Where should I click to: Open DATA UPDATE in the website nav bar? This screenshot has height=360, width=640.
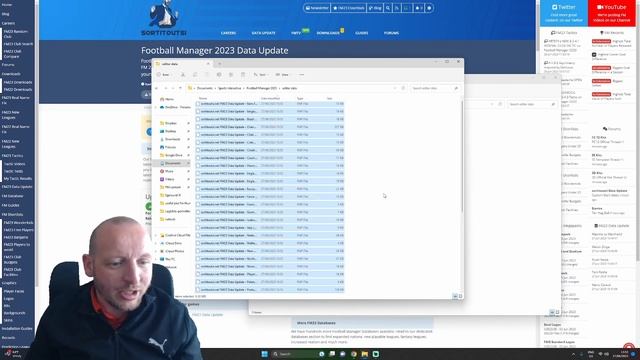[264, 33]
